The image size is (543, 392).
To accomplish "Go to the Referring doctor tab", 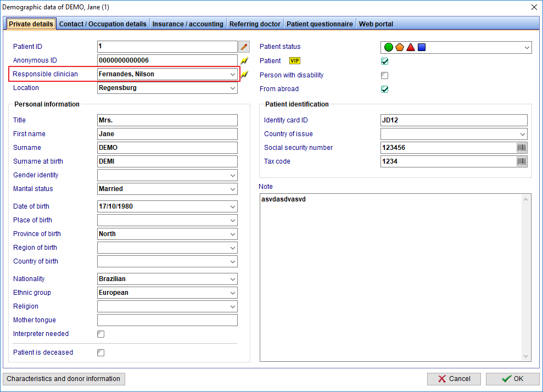I will [x=255, y=24].
